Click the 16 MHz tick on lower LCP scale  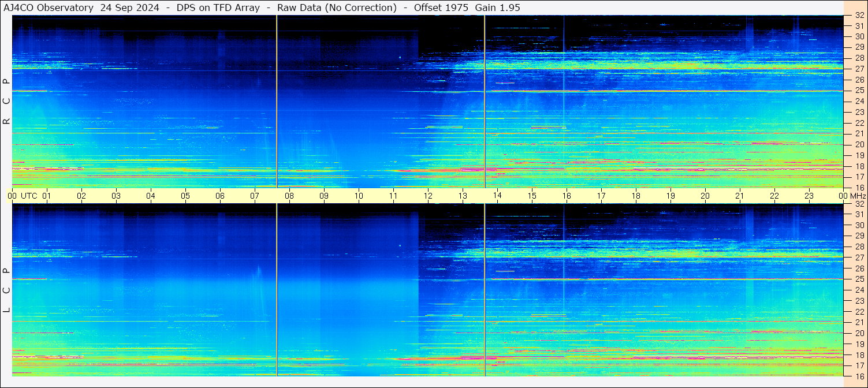tap(859, 376)
